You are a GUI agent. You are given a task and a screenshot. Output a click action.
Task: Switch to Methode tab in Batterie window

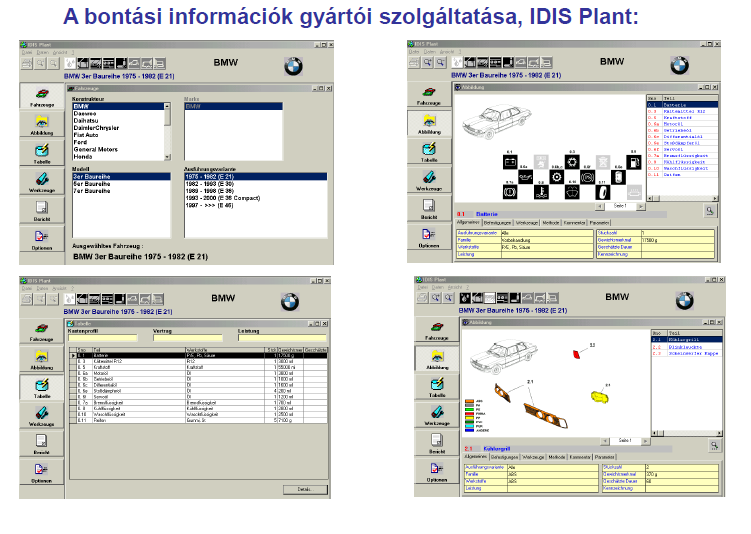[x=551, y=223]
